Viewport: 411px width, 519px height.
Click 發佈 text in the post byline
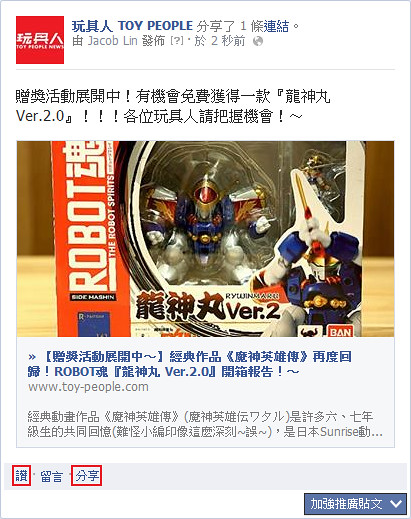point(153,41)
